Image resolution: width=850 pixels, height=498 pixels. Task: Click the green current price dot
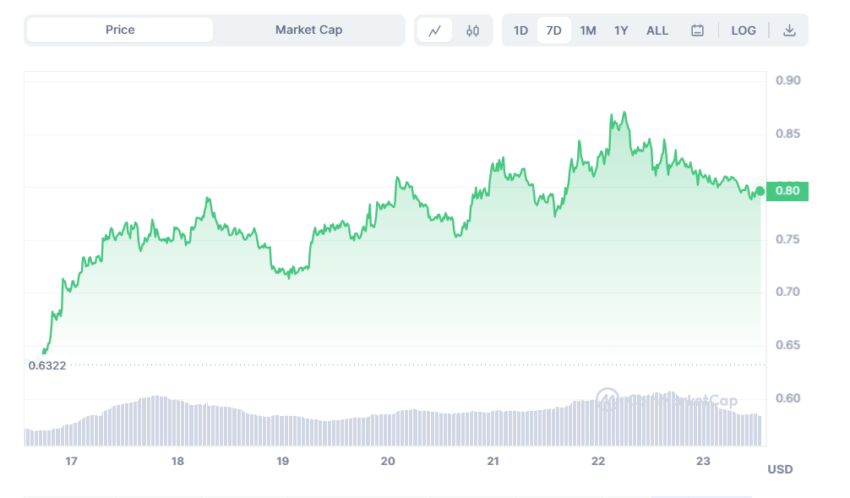tap(760, 191)
